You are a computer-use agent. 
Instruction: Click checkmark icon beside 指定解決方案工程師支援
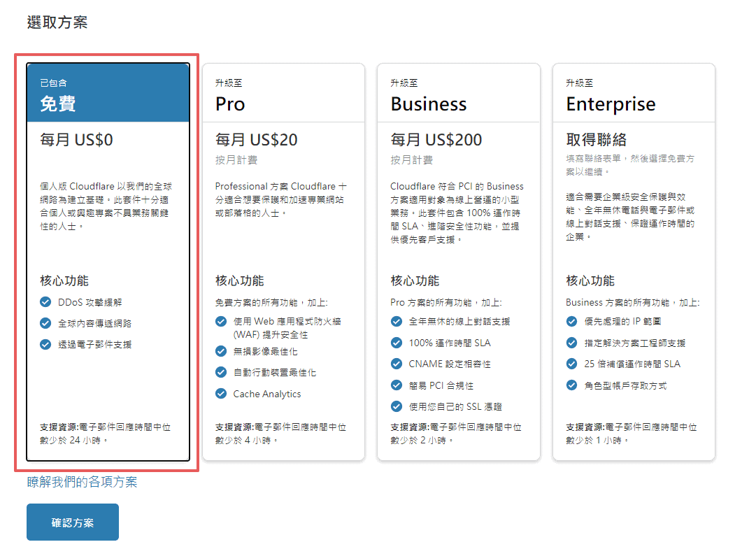(x=572, y=343)
